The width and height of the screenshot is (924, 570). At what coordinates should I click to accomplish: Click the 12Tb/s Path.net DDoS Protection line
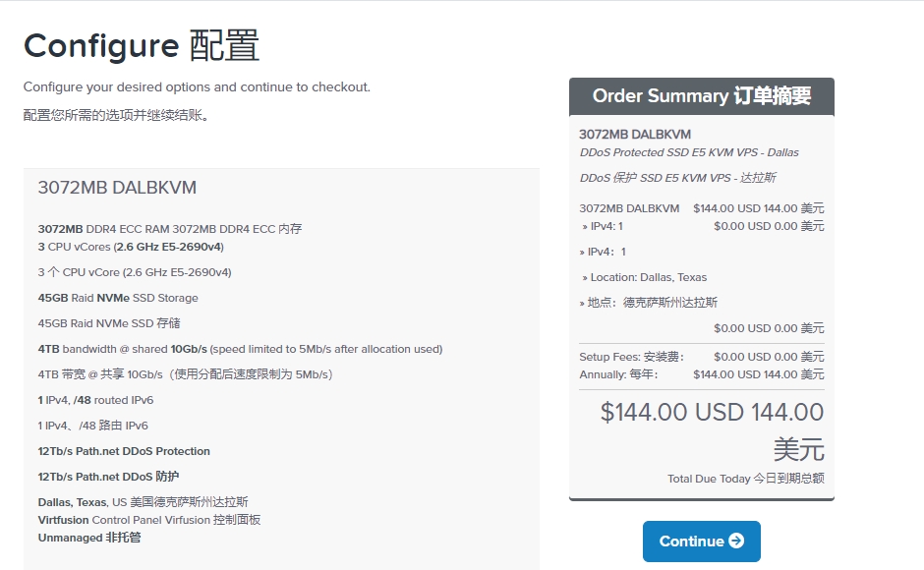(x=124, y=451)
